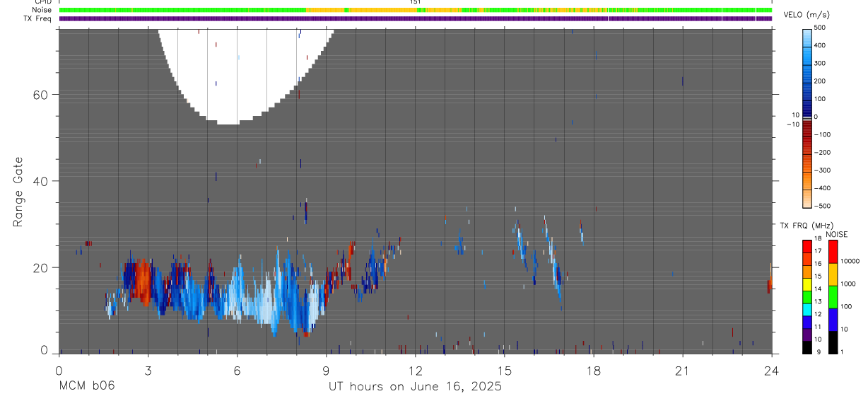Click the '300' velocity colorbar tick label
The width and height of the screenshot is (868, 401).
coord(821,63)
